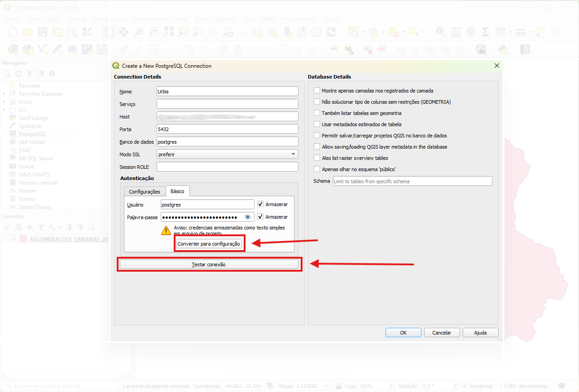Open Processing Toolbox gear icon
Screen dimensions: 579x392
click(471, 32)
